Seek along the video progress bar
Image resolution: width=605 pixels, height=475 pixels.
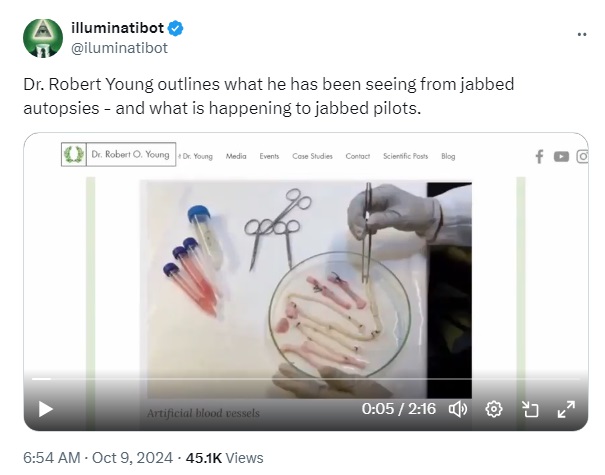point(306,379)
